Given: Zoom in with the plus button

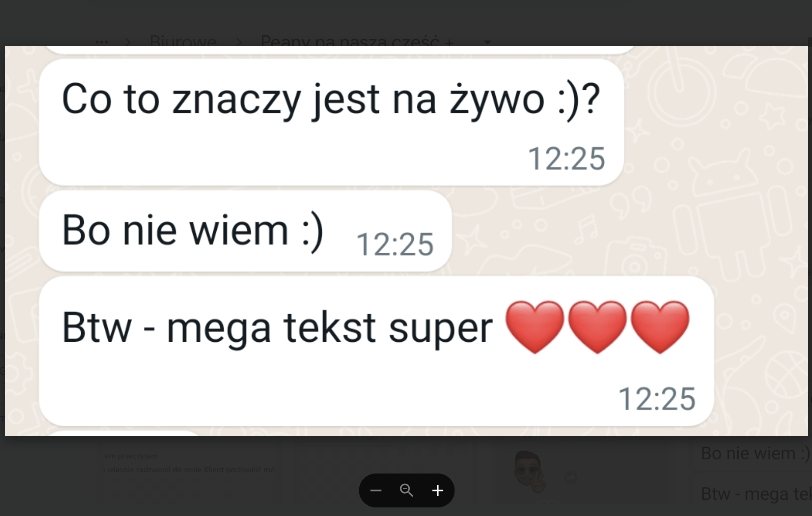Looking at the screenshot, I should click(438, 490).
